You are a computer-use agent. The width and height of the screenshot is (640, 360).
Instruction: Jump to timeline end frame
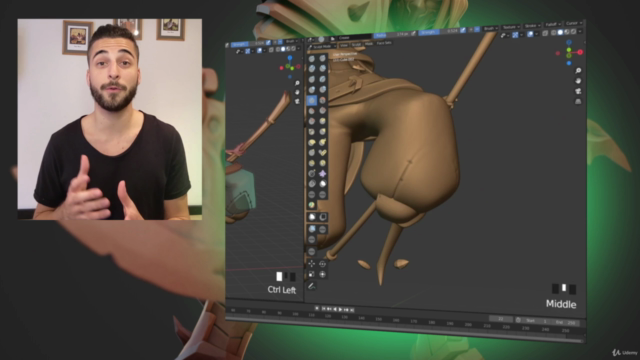351,310
